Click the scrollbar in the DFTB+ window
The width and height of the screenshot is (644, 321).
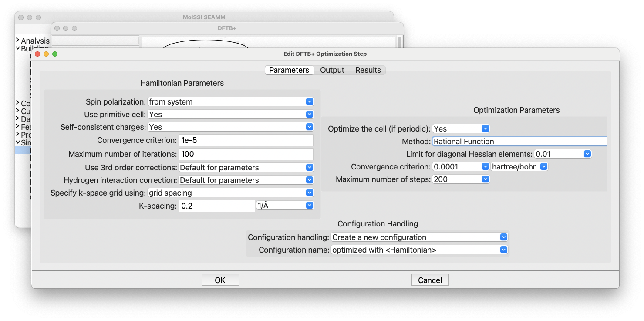400,42
